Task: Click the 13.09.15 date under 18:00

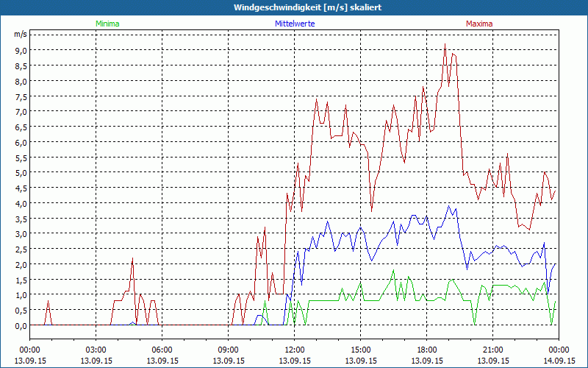Action: tap(427, 361)
